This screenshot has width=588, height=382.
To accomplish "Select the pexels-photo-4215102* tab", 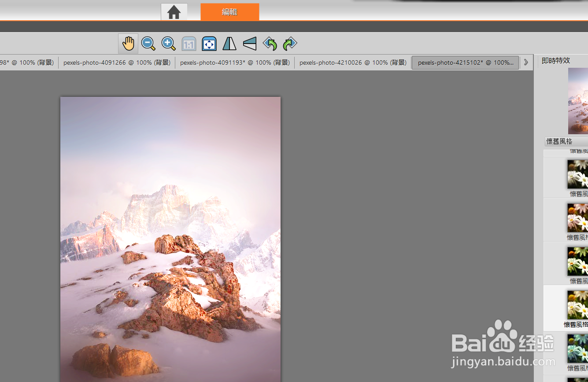I will pyautogui.click(x=466, y=62).
